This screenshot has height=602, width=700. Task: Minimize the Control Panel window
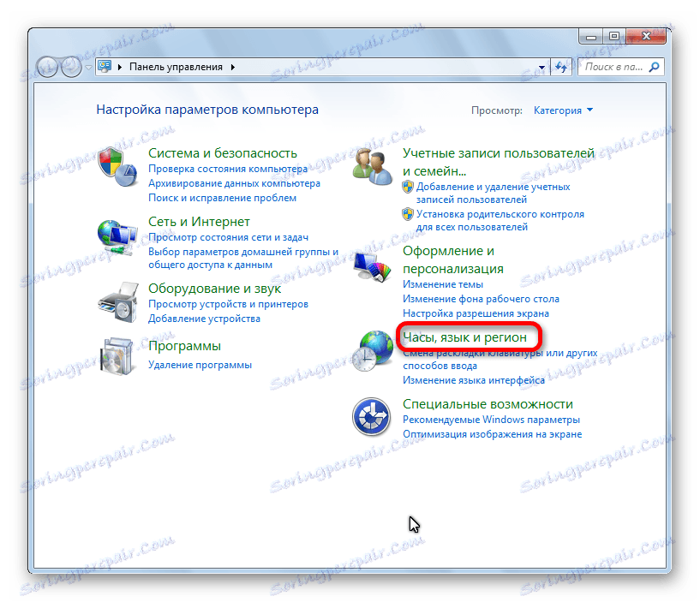point(591,37)
